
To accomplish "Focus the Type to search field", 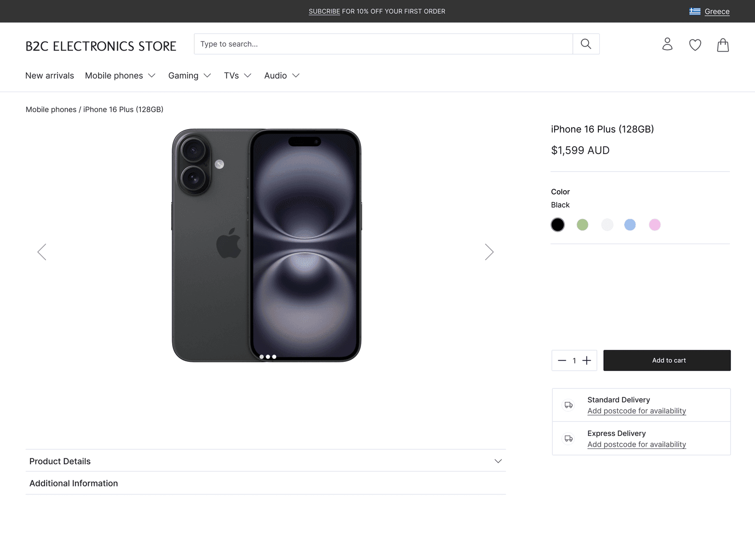I will click(x=383, y=44).
